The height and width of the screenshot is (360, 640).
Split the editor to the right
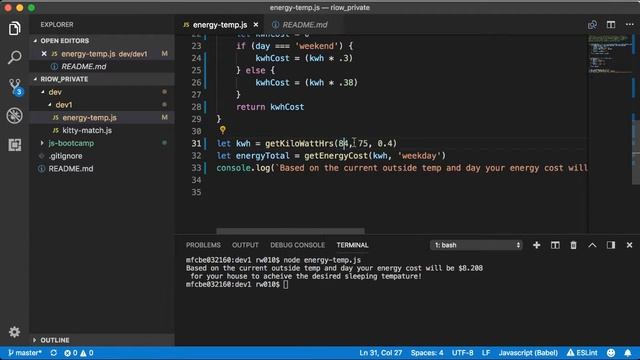[x=611, y=25]
